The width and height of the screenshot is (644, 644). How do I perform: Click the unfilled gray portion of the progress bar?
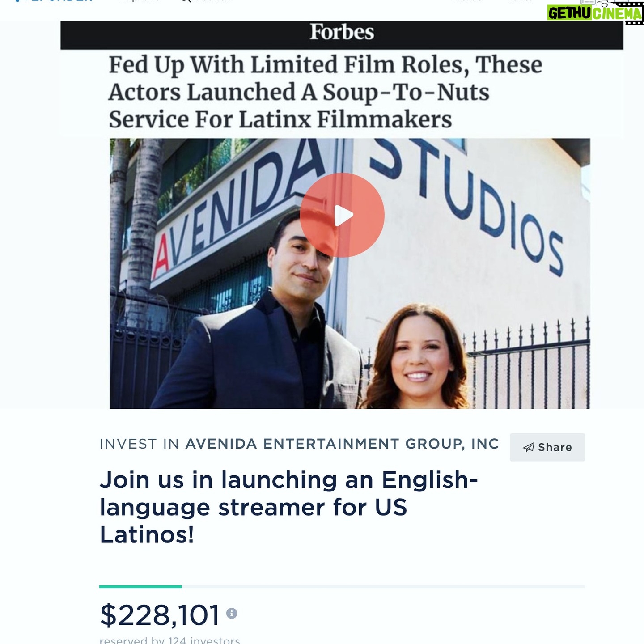(x=384, y=586)
